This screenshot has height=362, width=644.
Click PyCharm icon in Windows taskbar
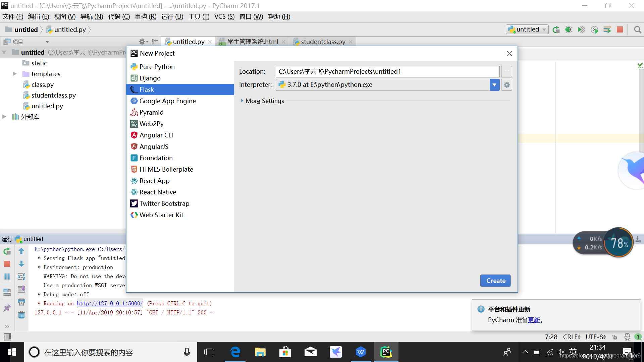coord(386,352)
